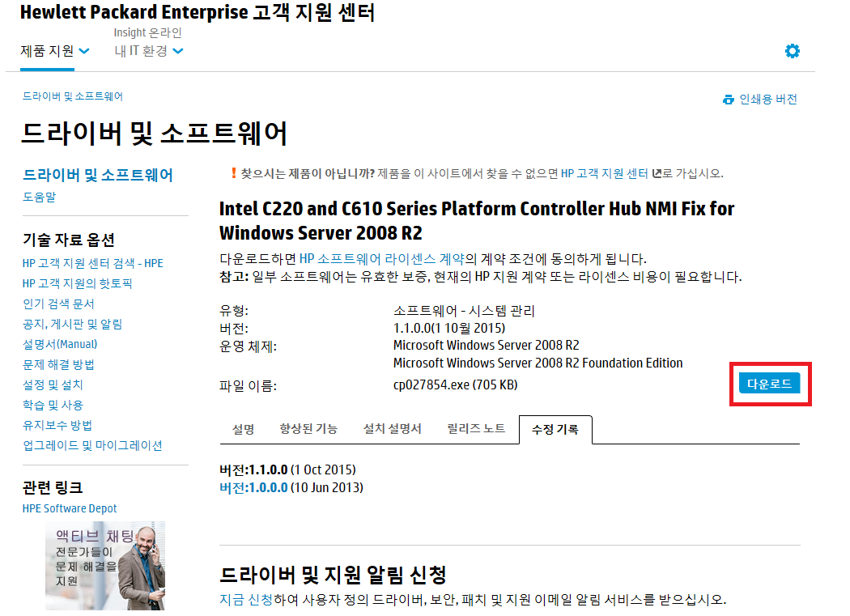
Task: Open the 학습 및 사용 link
Action: (x=53, y=405)
